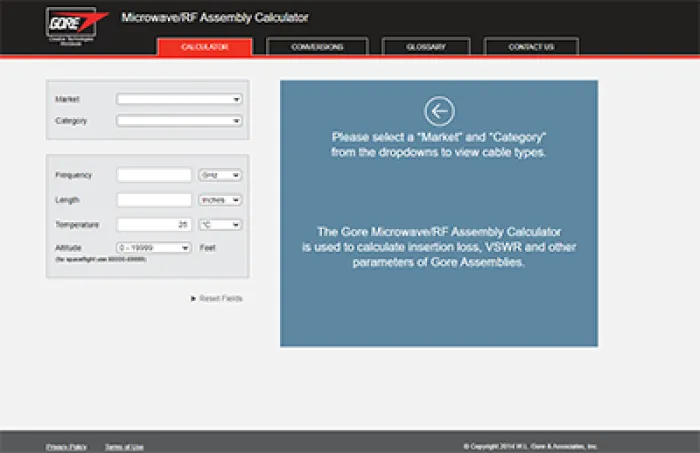Click the Gore Assemblies description paragraph
The height and width of the screenshot is (453, 700).
pyautogui.click(x=439, y=247)
